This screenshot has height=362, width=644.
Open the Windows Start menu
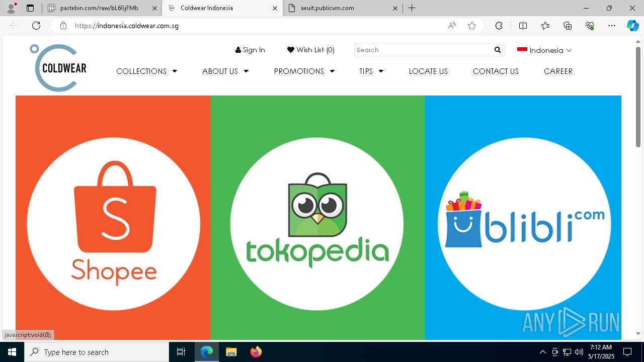pyautogui.click(x=12, y=352)
